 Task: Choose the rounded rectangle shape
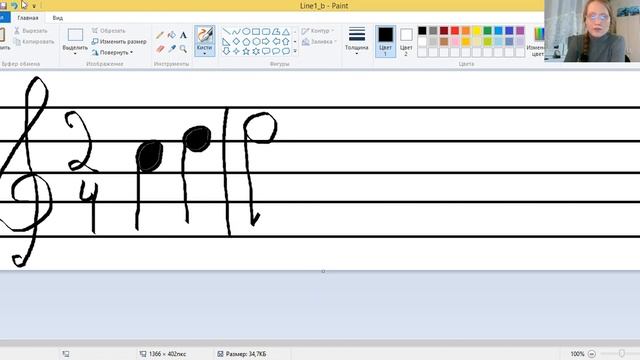click(x=266, y=31)
